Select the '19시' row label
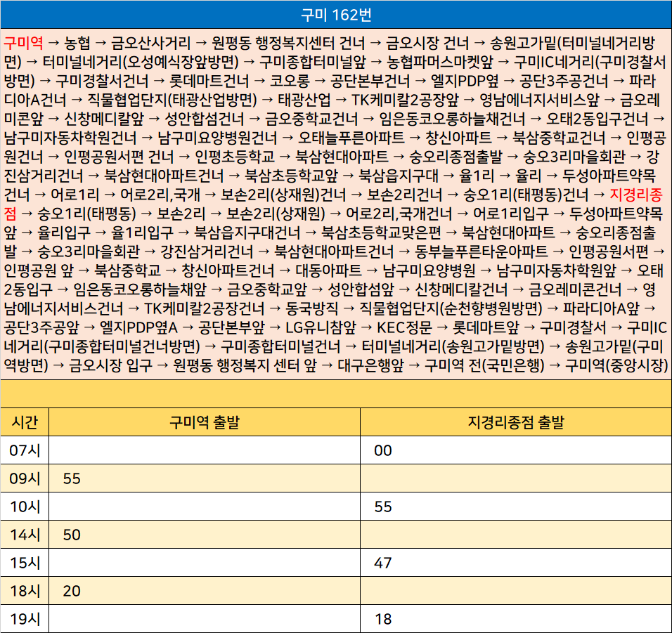Image resolution: width=672 pixels, height=633 pixels. tap(25, 619)
